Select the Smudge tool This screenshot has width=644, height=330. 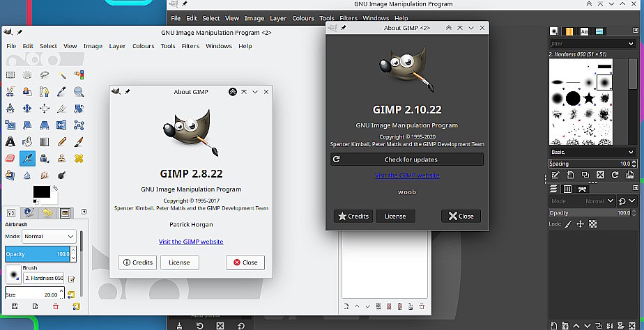point(45,175)
